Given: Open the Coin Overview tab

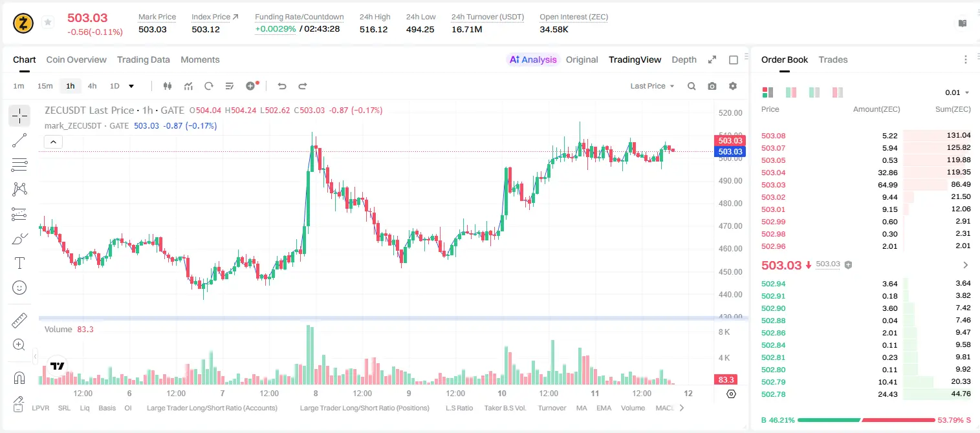Looking at the screenshot, I should (76, 59).
